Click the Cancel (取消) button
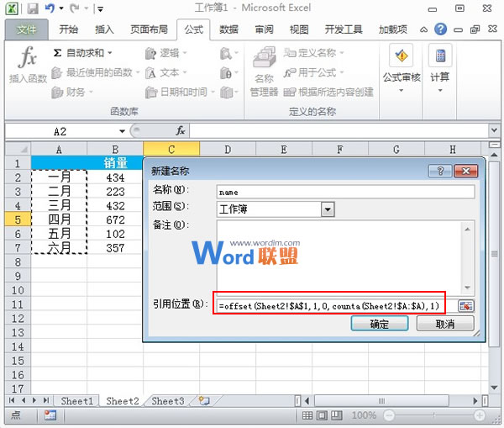This screenshot has height=428, width=504. [x=445, y=324]
